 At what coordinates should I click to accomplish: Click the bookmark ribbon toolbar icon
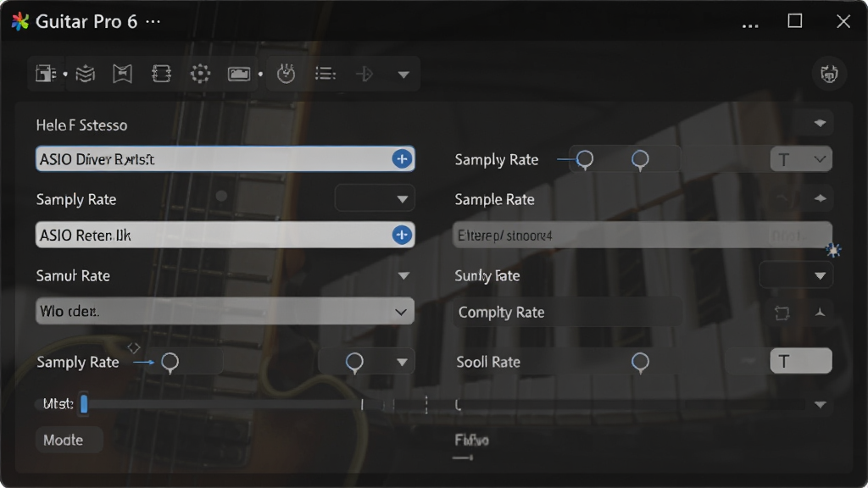click(122, 74)
